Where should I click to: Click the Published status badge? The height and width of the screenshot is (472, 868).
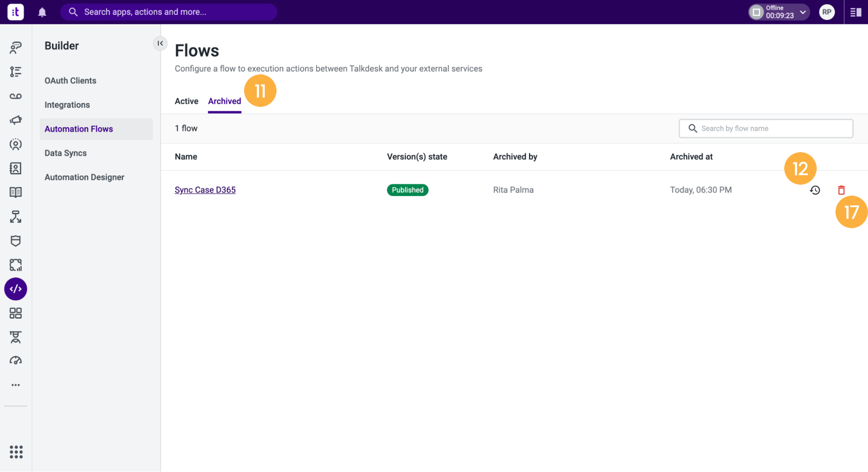click(x=408, y=190)
